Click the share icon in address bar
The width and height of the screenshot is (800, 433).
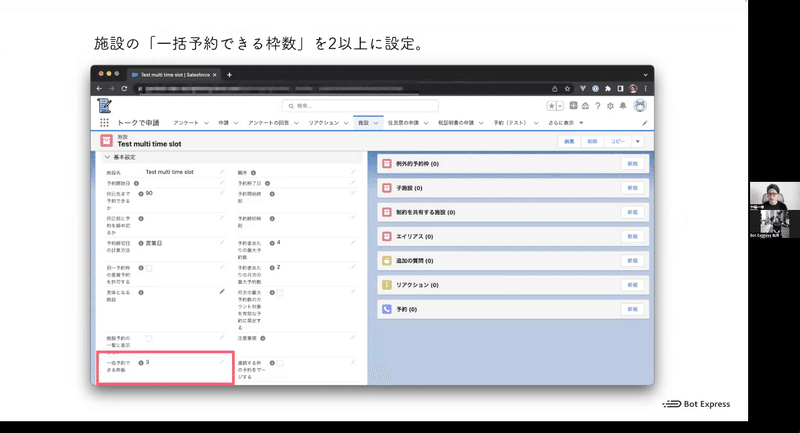(555, 88)
